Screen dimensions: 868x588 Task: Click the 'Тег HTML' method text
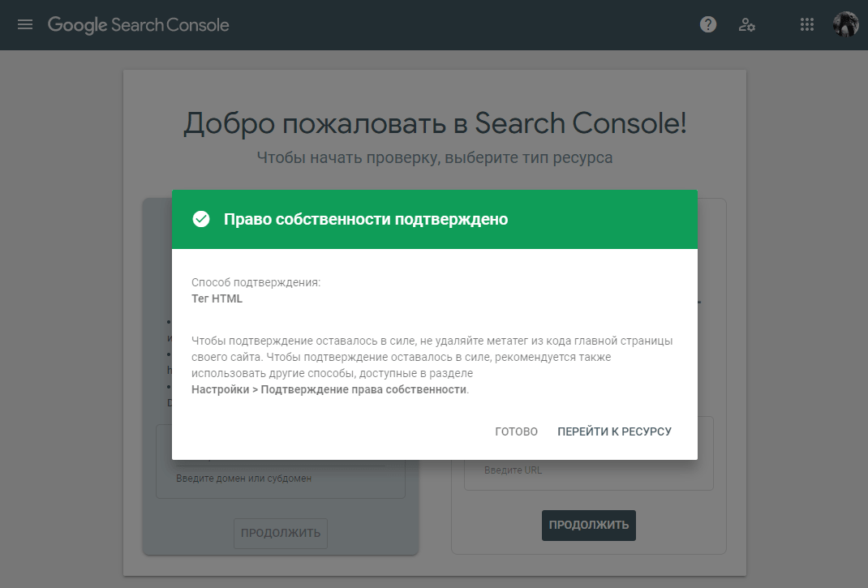coord(217,299)
